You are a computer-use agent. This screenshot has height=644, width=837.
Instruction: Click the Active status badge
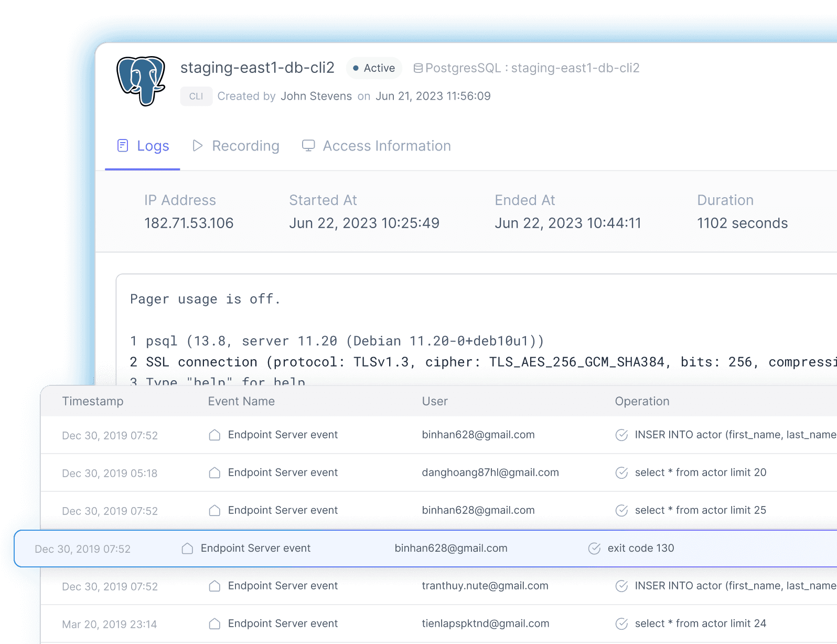coord(374,68)
